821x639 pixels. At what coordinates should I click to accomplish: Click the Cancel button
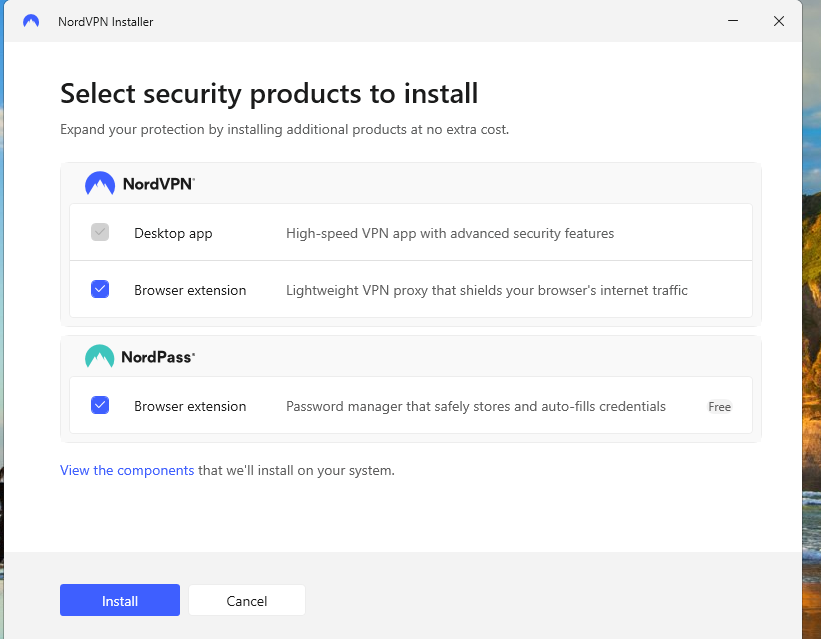[x=247, y=600]
